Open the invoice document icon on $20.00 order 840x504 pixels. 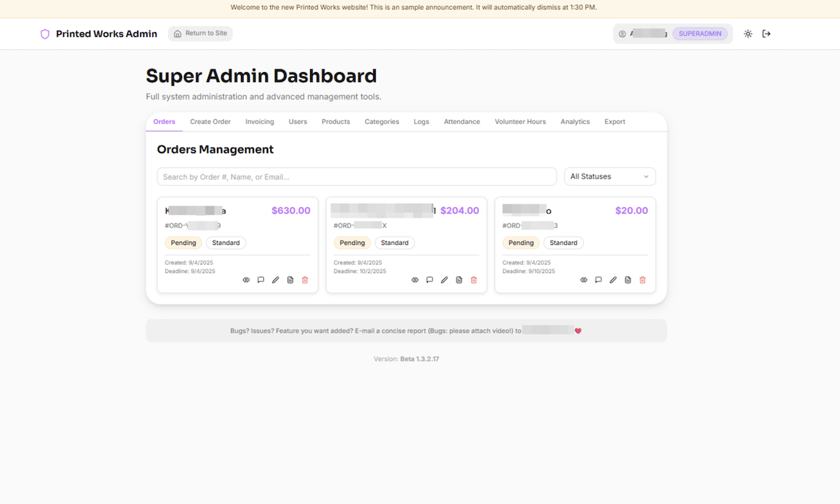(628, 280)
